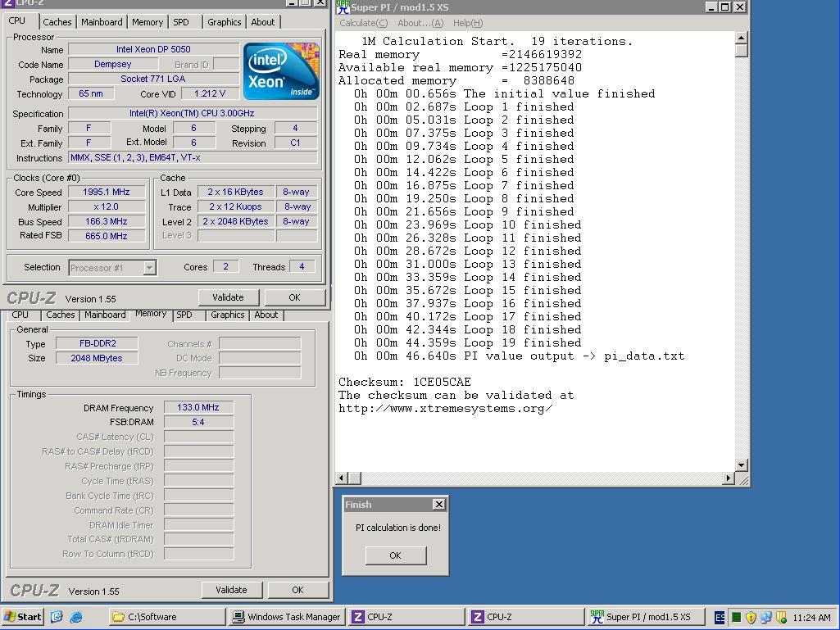Click the memory Type field FB-DDR2
Viewport: 840px width, 630px height.
(x=97, y=343)
